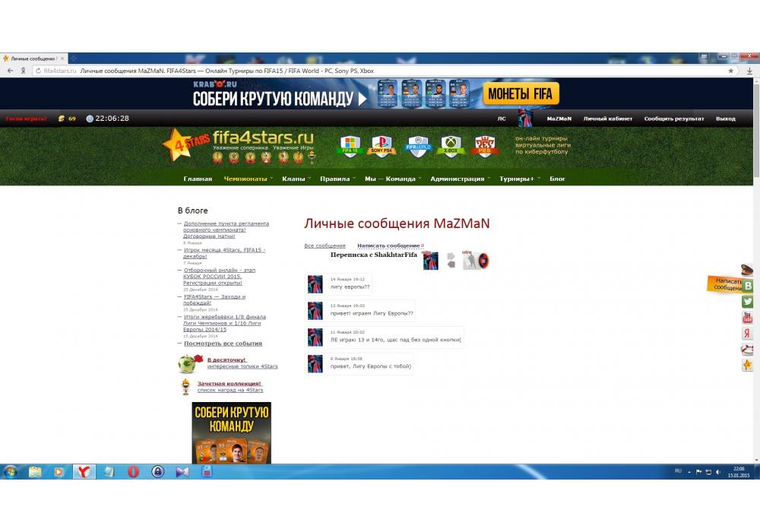The width and height of the screenshot is (760, 532).
Task: Open Игрок месяца 4Stars FIFA15 blog link
Action: click(x=224, y=253)
